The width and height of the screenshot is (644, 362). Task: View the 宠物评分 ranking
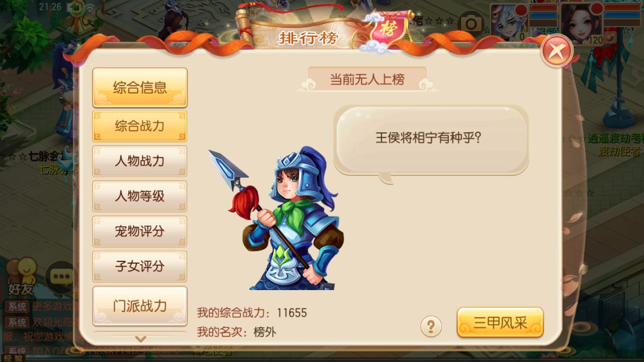click(140, 231)
